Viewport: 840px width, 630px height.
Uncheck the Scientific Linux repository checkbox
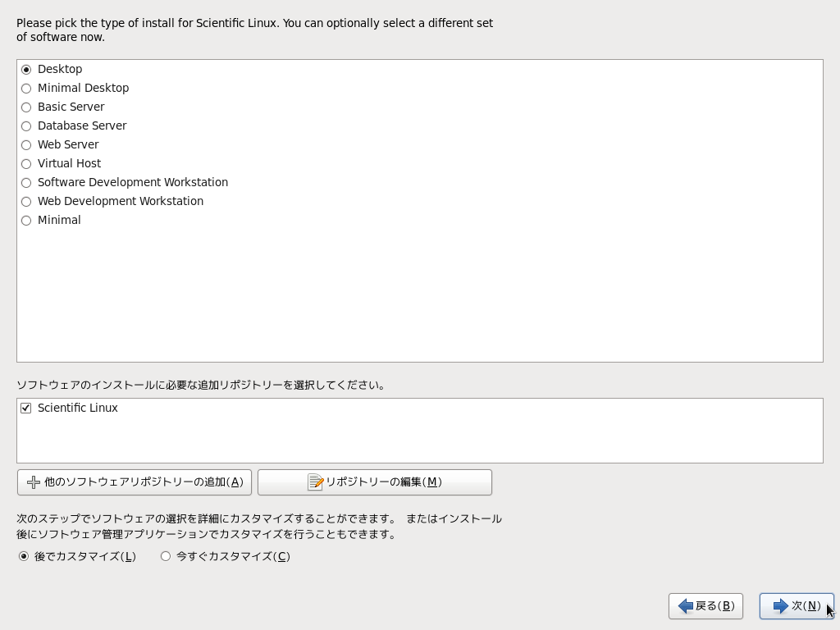(x=26, y=409)
